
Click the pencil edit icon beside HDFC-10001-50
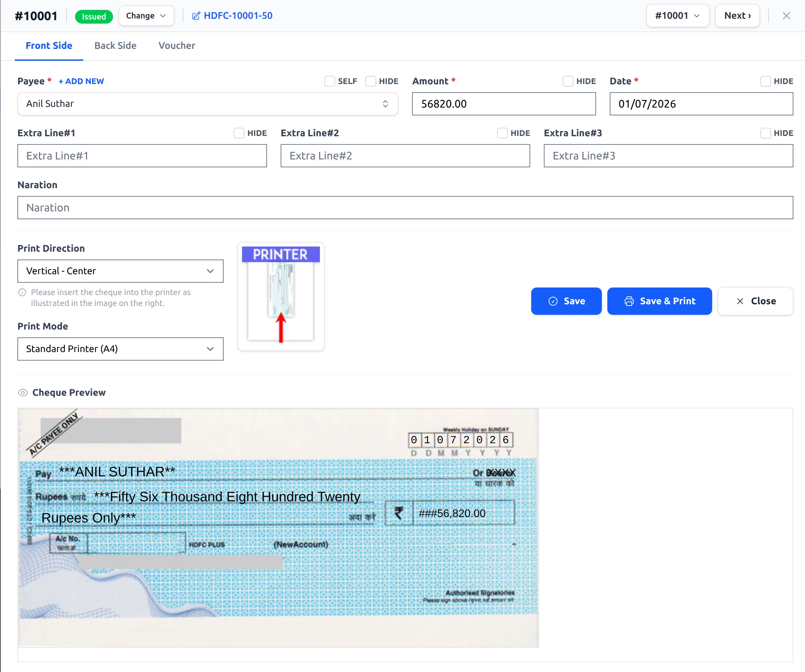(x=196, y=16)
